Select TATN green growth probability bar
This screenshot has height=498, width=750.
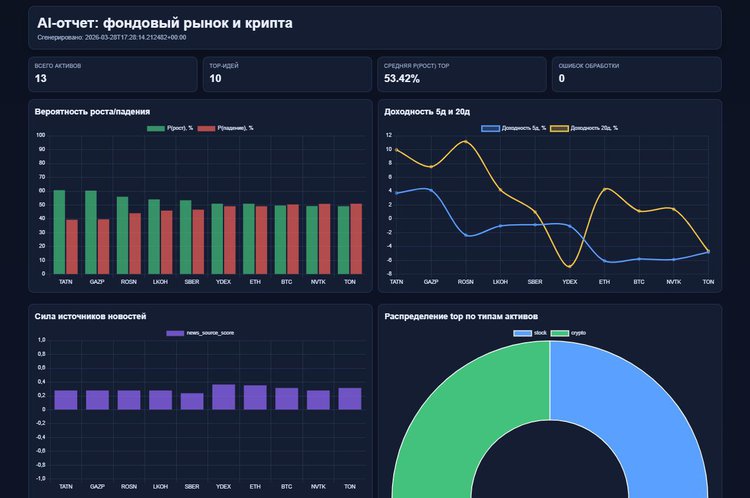pyautogui.click(x=59, y=232)
